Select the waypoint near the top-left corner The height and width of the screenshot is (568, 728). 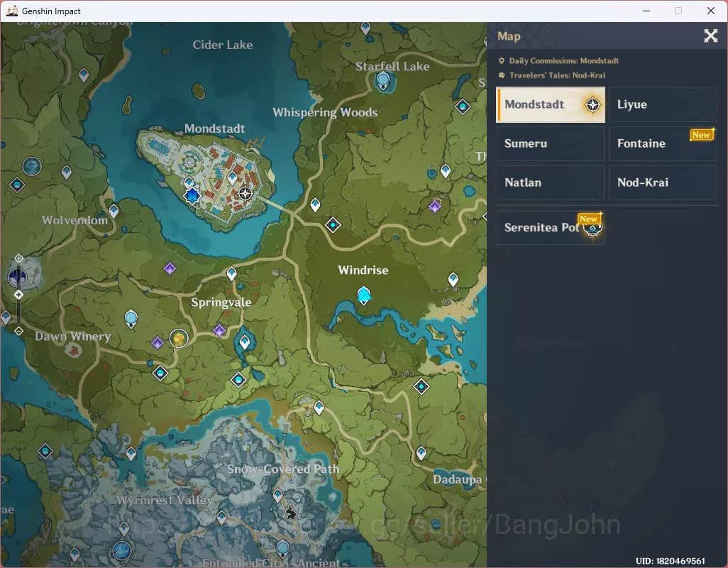(84, 75)
